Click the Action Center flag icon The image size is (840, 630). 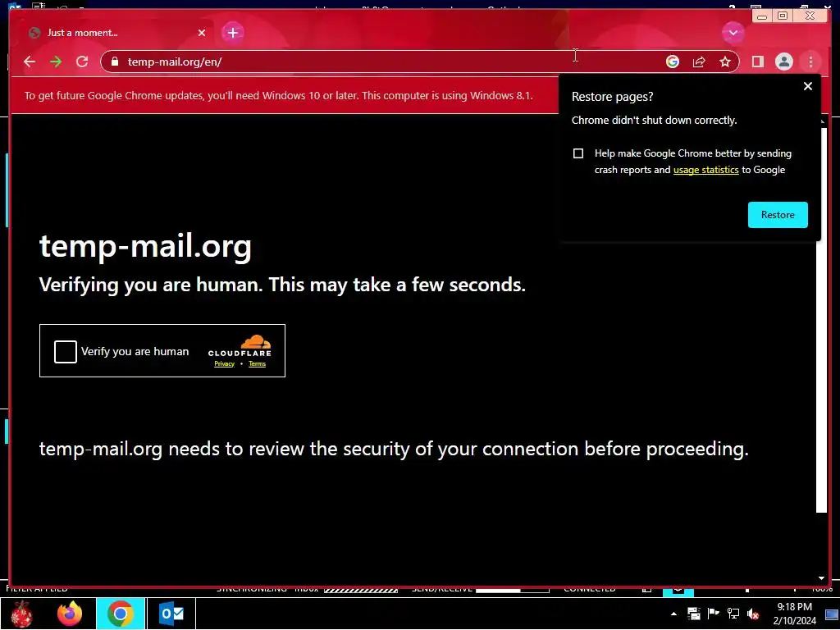[x=713, y=614]
